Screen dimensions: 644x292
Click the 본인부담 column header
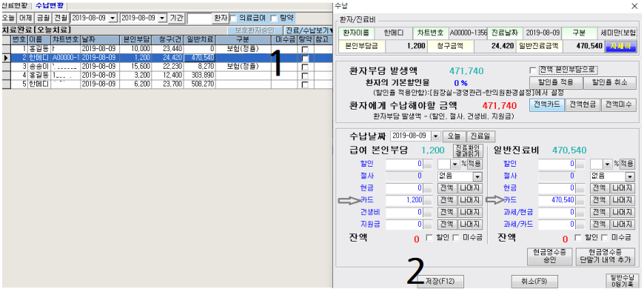(x=135, y=39)
